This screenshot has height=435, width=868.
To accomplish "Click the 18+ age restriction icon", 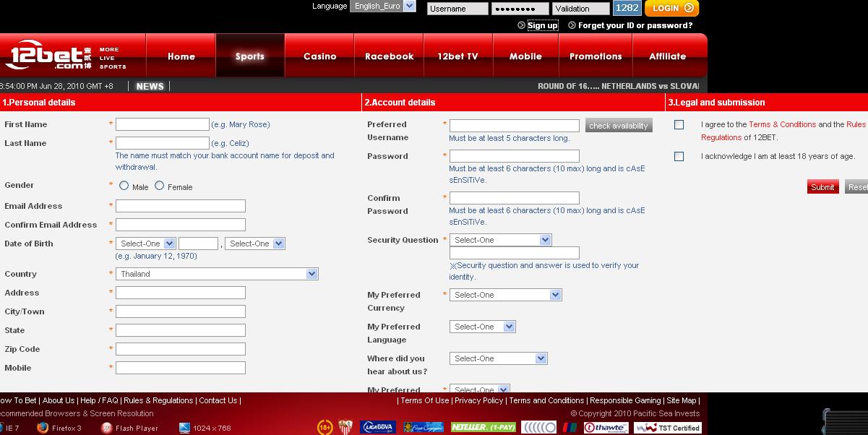I will [x=326, y=427].
